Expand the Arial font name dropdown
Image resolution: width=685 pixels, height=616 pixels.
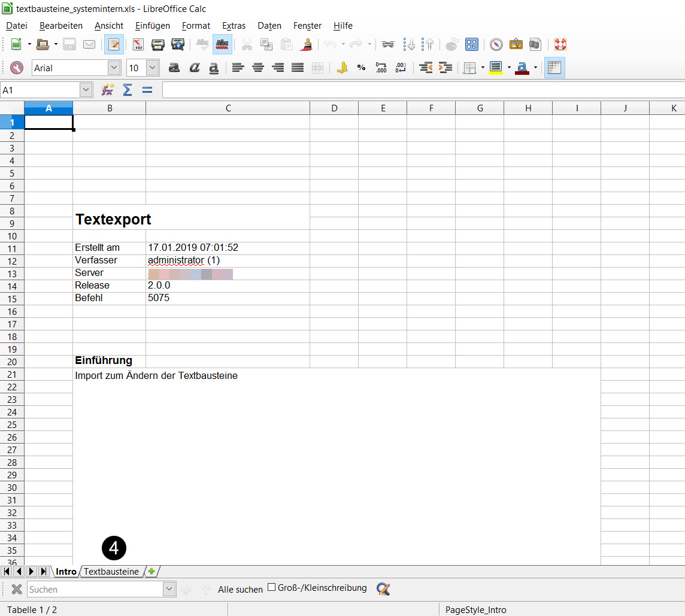(x=114, y=68)
